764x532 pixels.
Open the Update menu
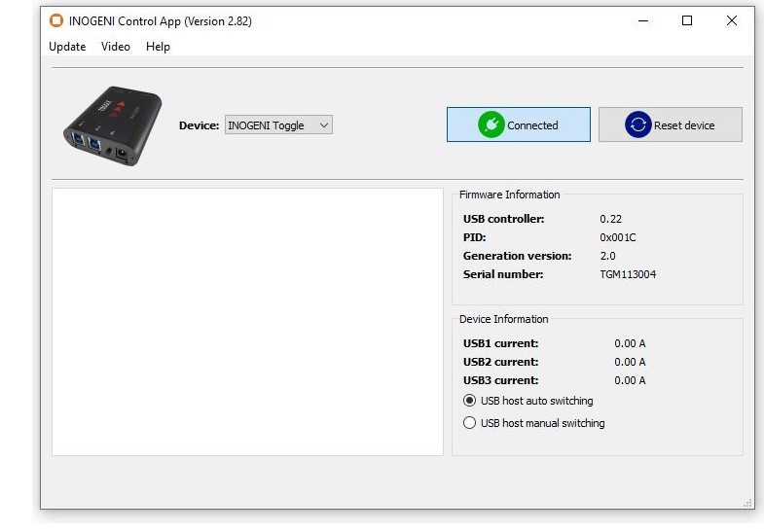[67, 47]
